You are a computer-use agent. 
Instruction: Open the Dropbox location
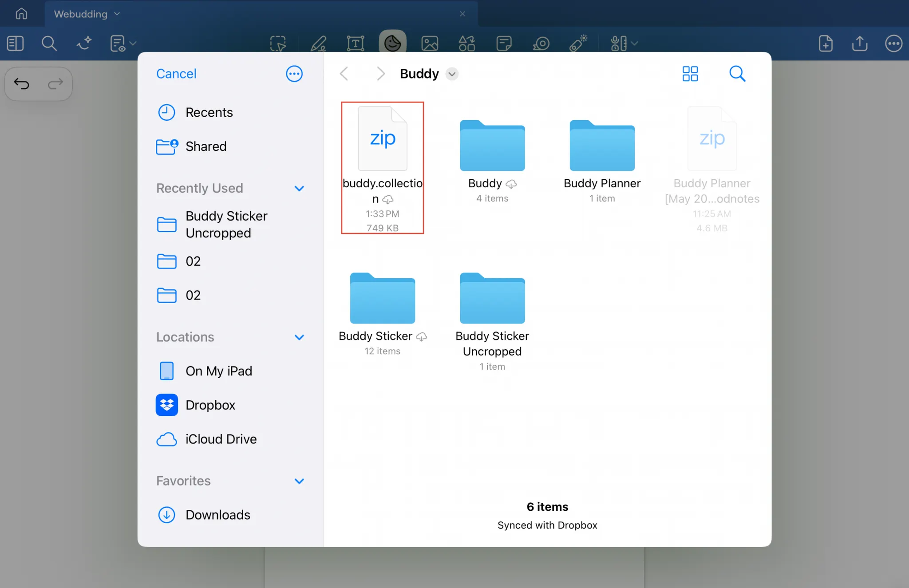(x=210, y=405)
